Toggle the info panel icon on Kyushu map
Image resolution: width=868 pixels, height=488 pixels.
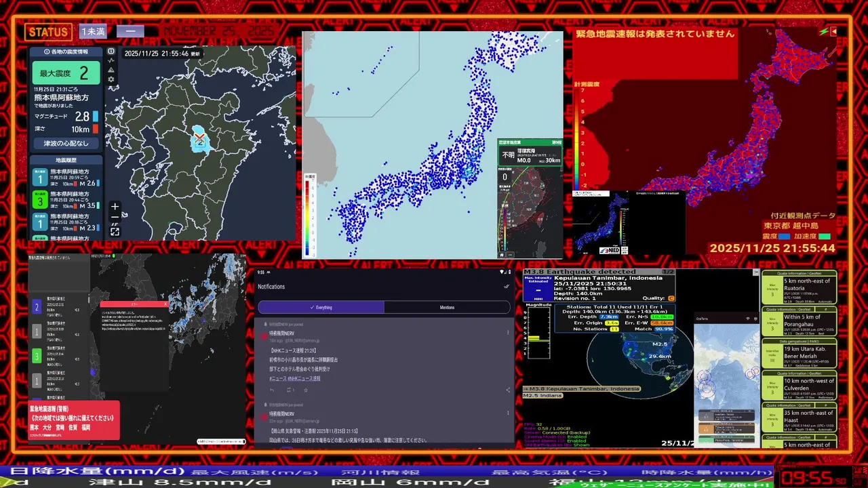(x=111, y=51)
